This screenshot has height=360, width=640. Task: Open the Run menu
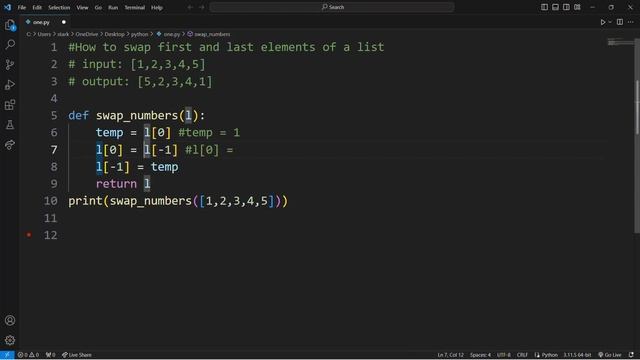click(x=113, y=7)
